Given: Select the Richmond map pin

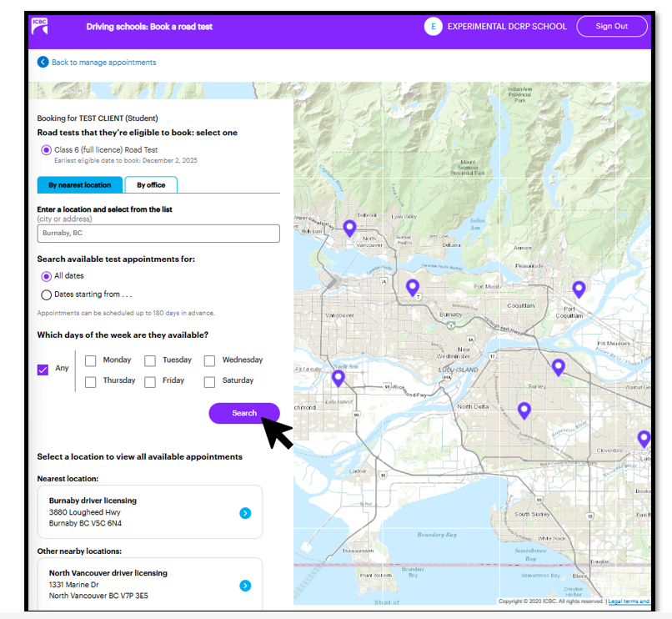Looking at the screenshot, I should click(339, 379).
